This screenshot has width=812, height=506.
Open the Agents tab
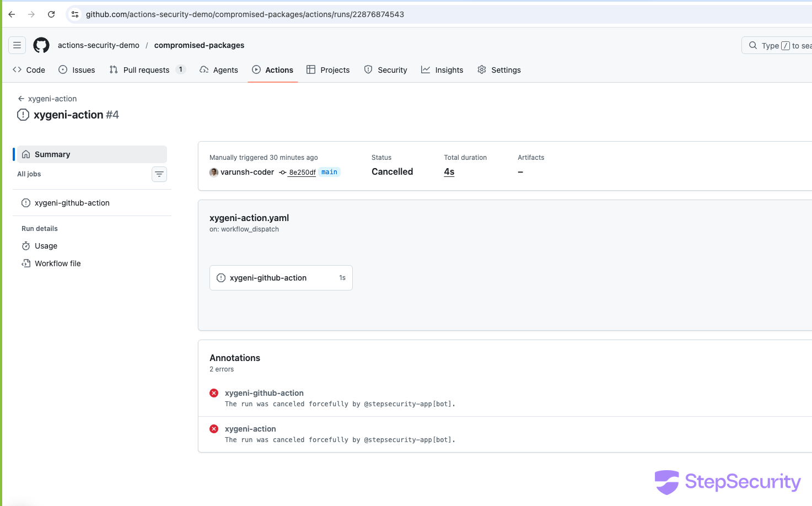pos(219,70)
